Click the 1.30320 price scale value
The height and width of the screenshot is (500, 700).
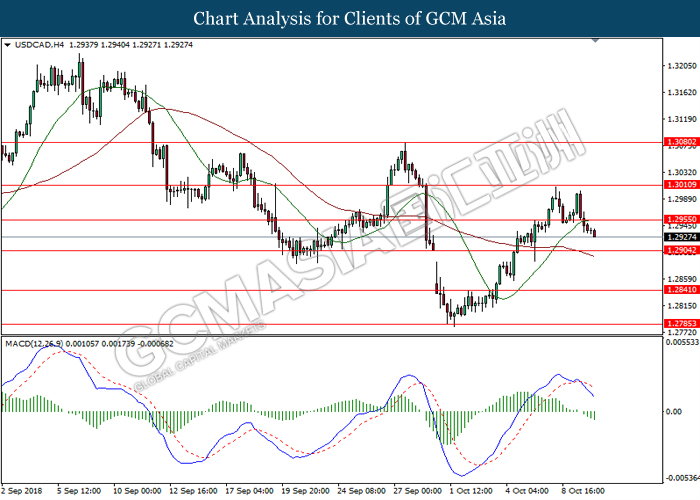(682, 172)
